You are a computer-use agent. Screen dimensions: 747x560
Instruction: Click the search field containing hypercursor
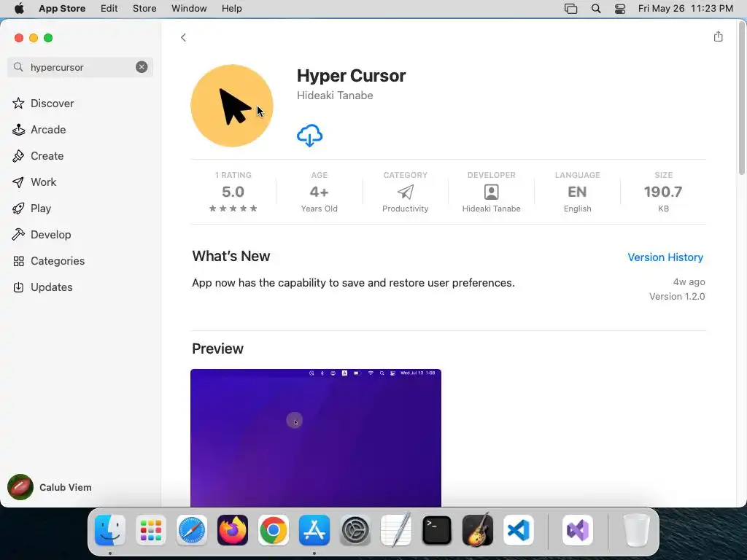(80, 67)
